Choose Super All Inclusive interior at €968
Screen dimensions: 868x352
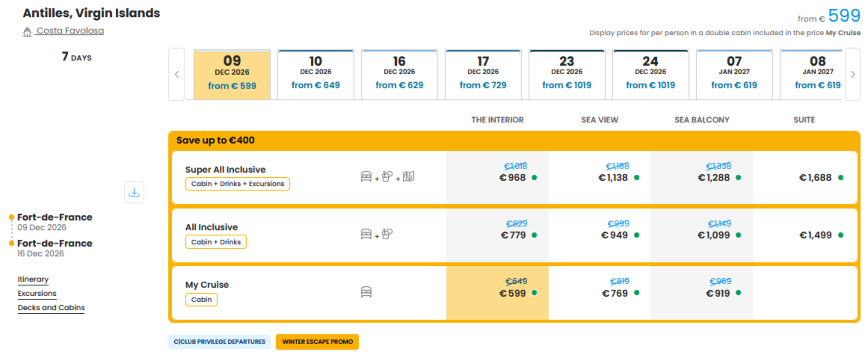[x=497, y=177]
